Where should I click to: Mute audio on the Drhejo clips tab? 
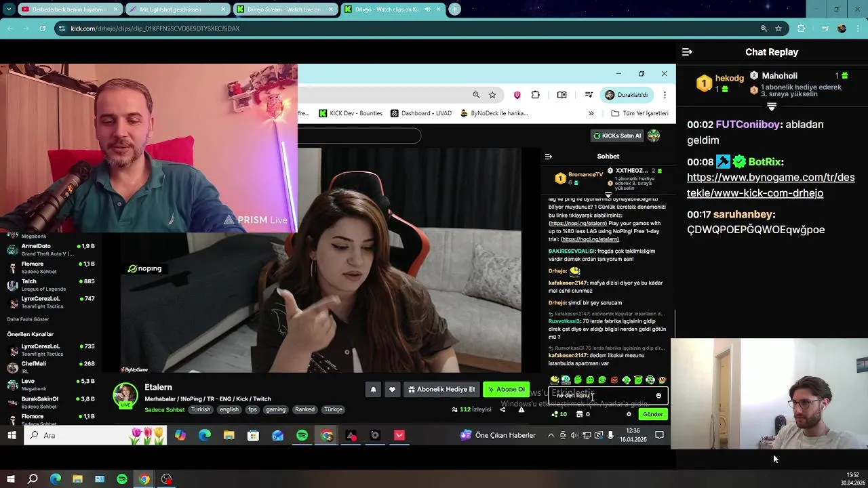pos(427,9)
